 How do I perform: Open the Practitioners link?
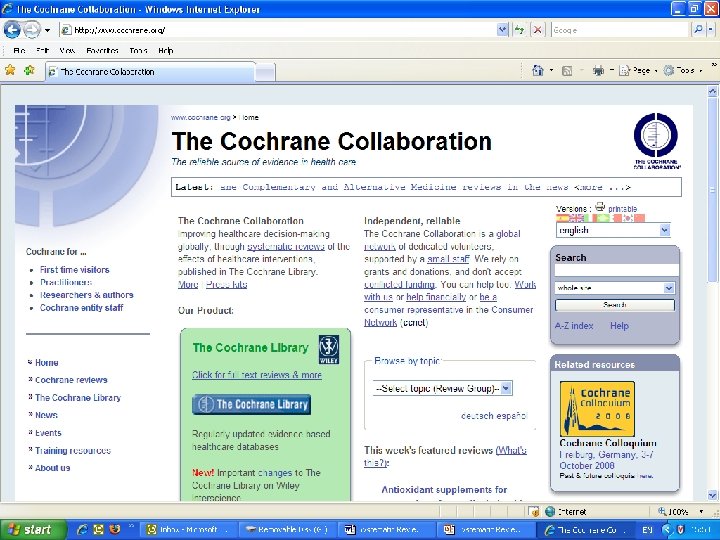[x=66, y=282]
